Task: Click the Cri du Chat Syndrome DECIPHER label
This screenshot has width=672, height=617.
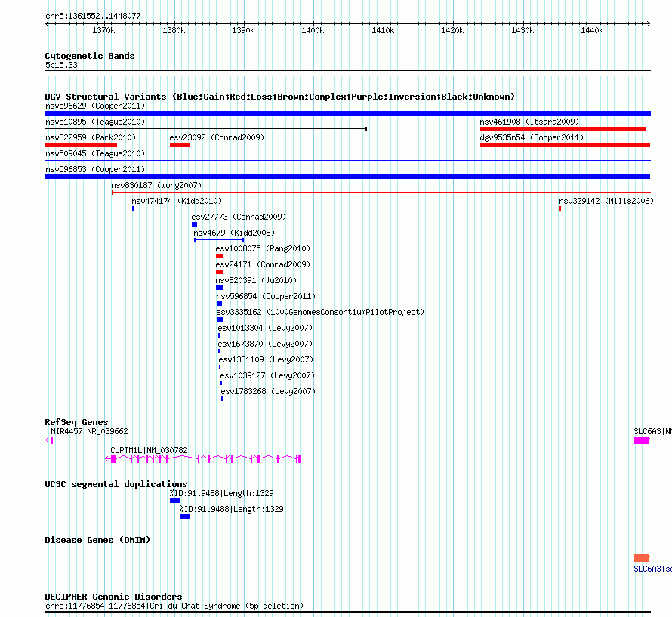Action: click(174, 606)
